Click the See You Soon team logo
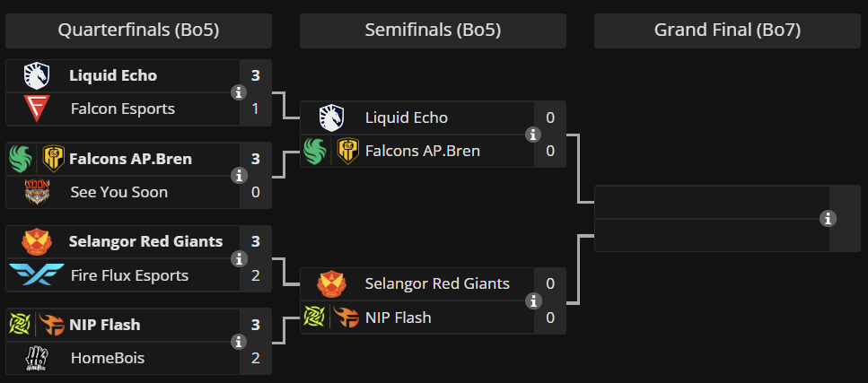868x383 pixels. [x=37, y=192]
